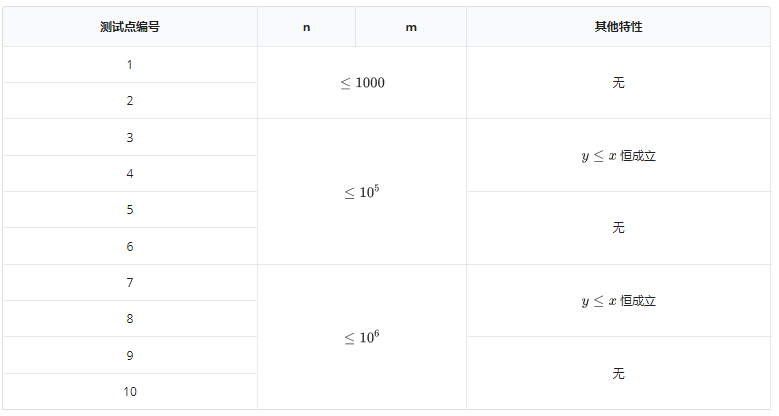Click the n column header
The image size is (779, 416).
[306, 27]
